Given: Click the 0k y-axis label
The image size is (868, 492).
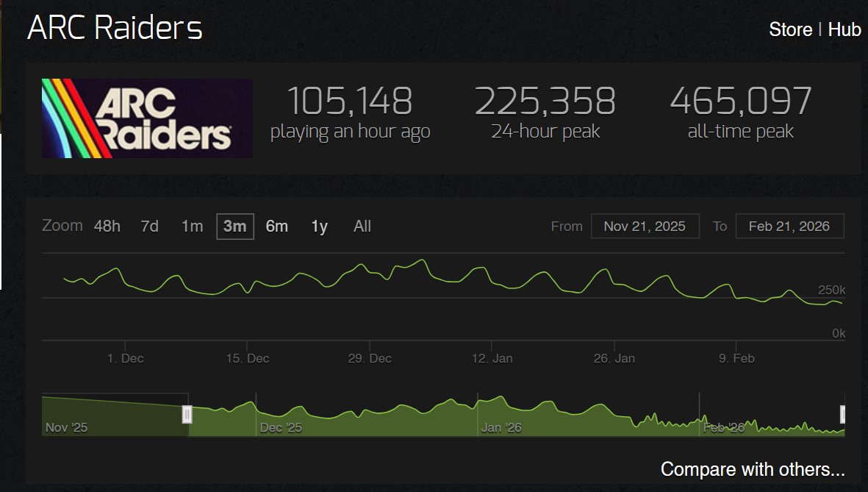Looking at the screenshot, I should pyautogui.click(x=839, y=333).
